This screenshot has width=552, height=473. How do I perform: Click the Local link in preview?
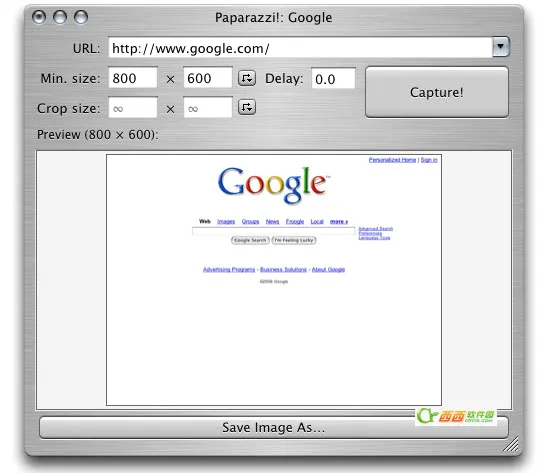(317, 221)
